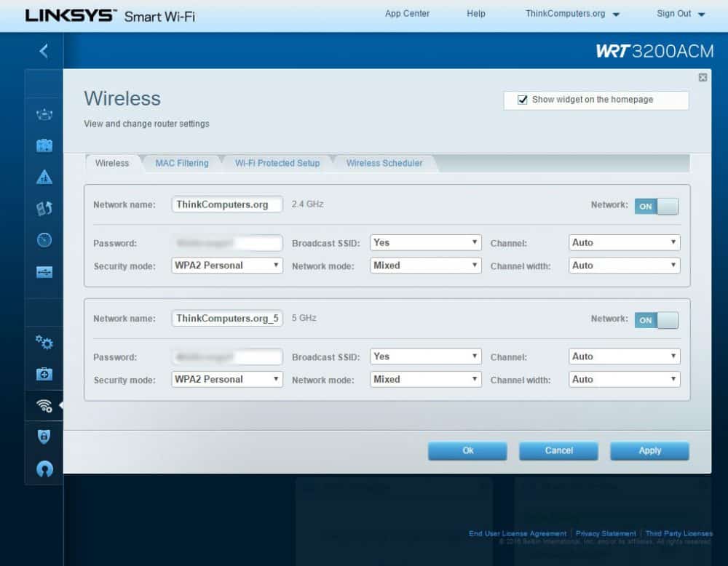This screenshot has width=728, height=566.
Task: Open Guest Access briefcase icon
Action: click(x=44, y=146)
